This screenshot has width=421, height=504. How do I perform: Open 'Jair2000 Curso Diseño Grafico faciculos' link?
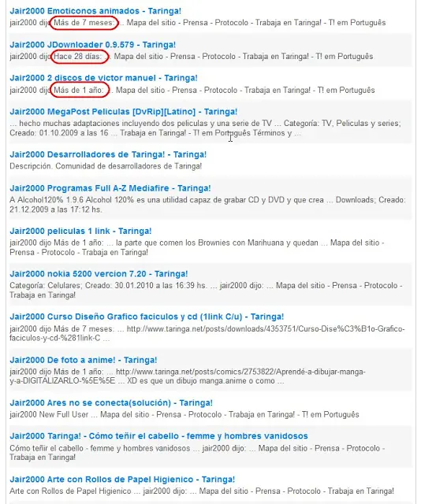pyautogui.click(x=147, y=317)
